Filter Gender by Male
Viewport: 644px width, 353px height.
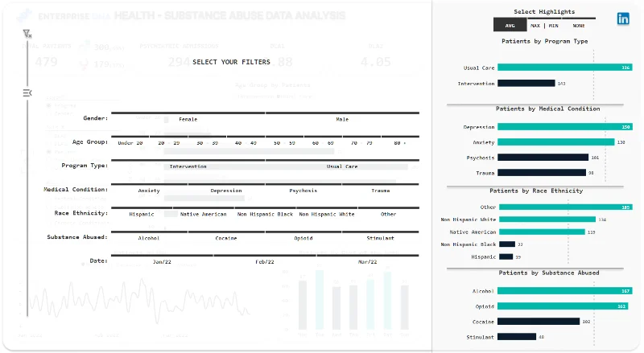click(x=342, y=119)
